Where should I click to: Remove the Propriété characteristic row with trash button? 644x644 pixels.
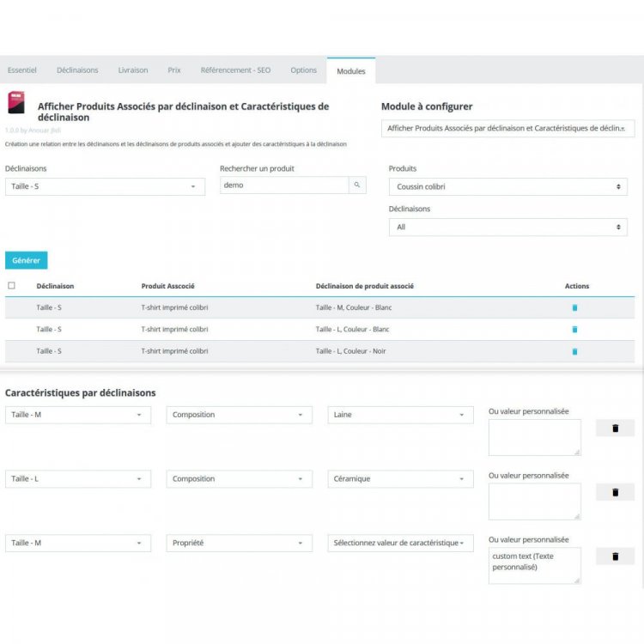tap(615, 556)
